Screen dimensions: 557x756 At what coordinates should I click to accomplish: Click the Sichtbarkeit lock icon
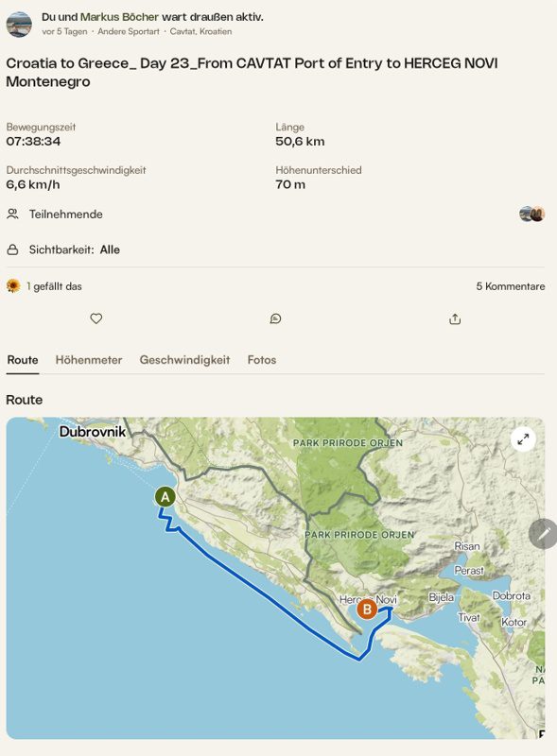pyautogui.click(x=12, y=249)
